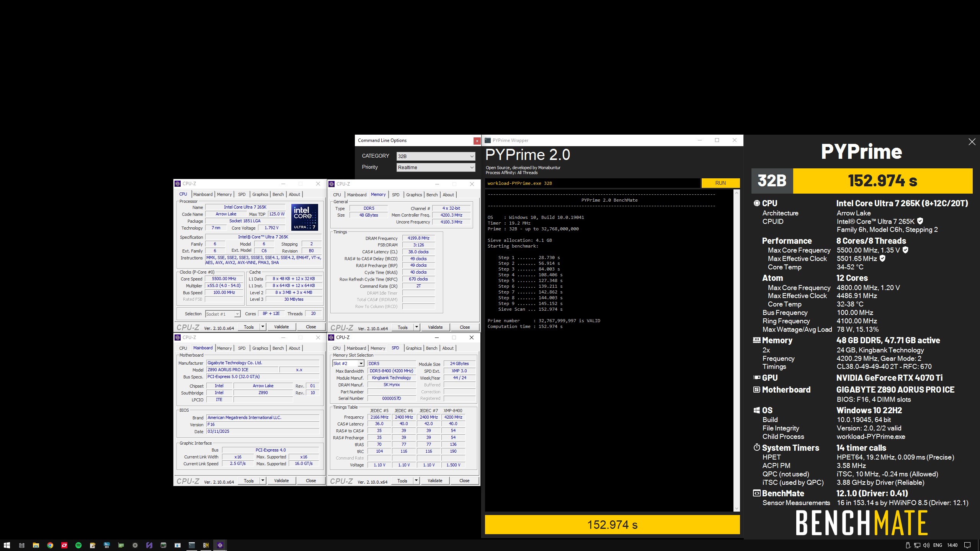The image size is (980, 551).
Task: Click the workload-PYPrime.exe 32B command field
Action: [592, 183]
